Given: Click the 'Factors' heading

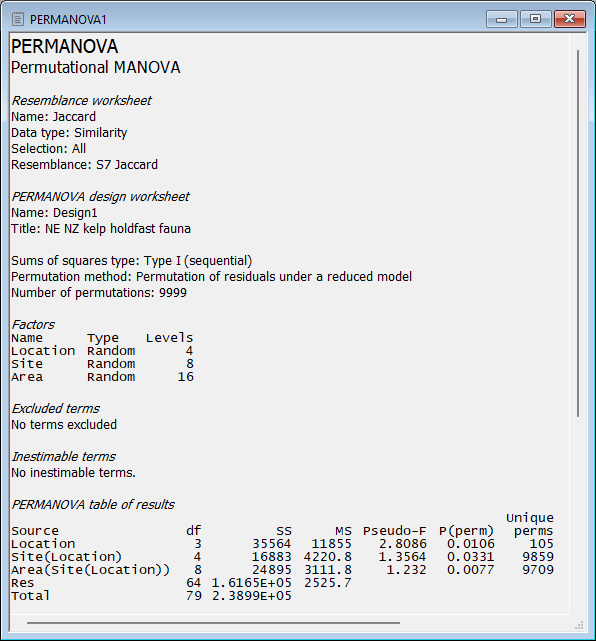Looking at the screenshot, I should [33, 325].
